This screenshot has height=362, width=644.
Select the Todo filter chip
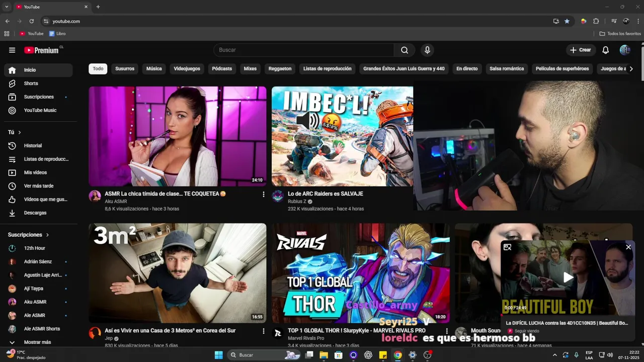pos(98,69)
